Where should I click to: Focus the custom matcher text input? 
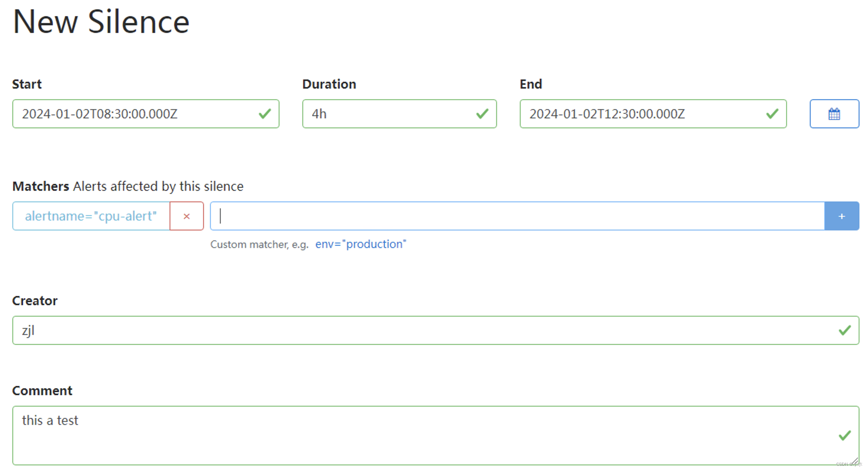(517, 216)
